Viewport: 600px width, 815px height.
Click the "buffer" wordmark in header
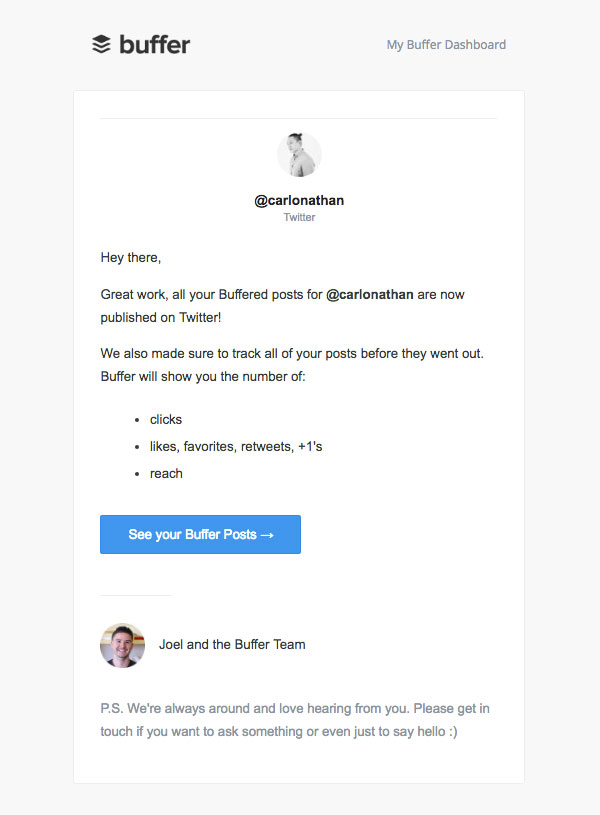[155, 44]
